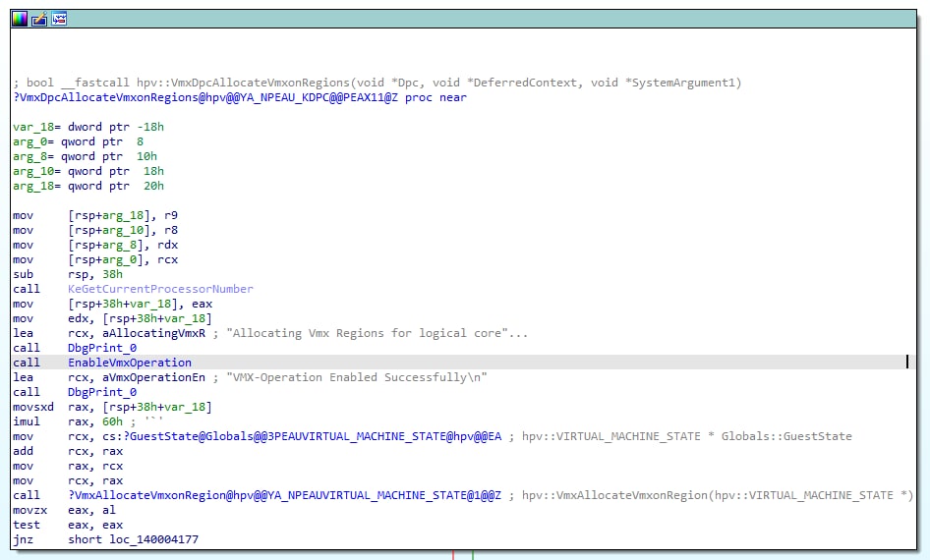Click the node group graph icon
This screenshot has width=930, height=560.
[59, 19]
